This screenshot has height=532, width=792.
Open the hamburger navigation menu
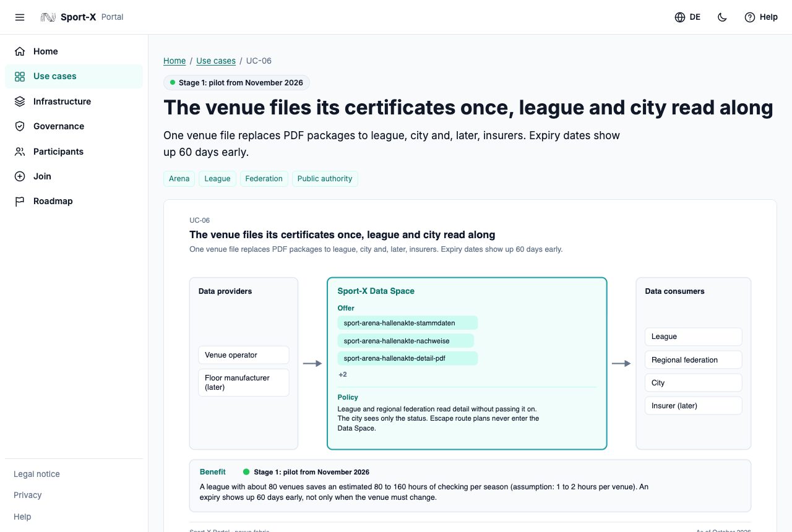[x=20, y=17]
